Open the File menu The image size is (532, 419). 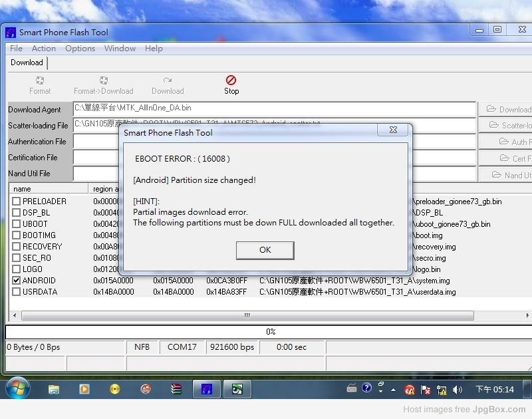[16, 49]
